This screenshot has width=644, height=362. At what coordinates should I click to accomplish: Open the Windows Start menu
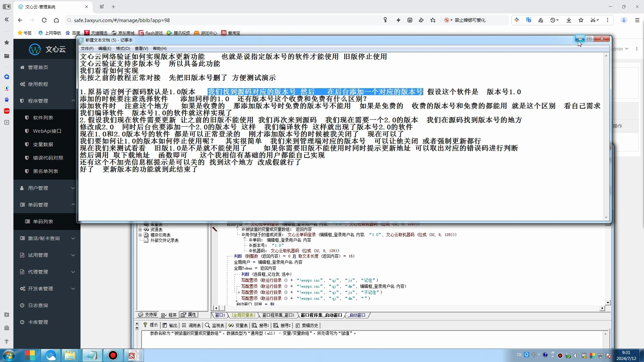pyautogui.click(x=9, y=355)
